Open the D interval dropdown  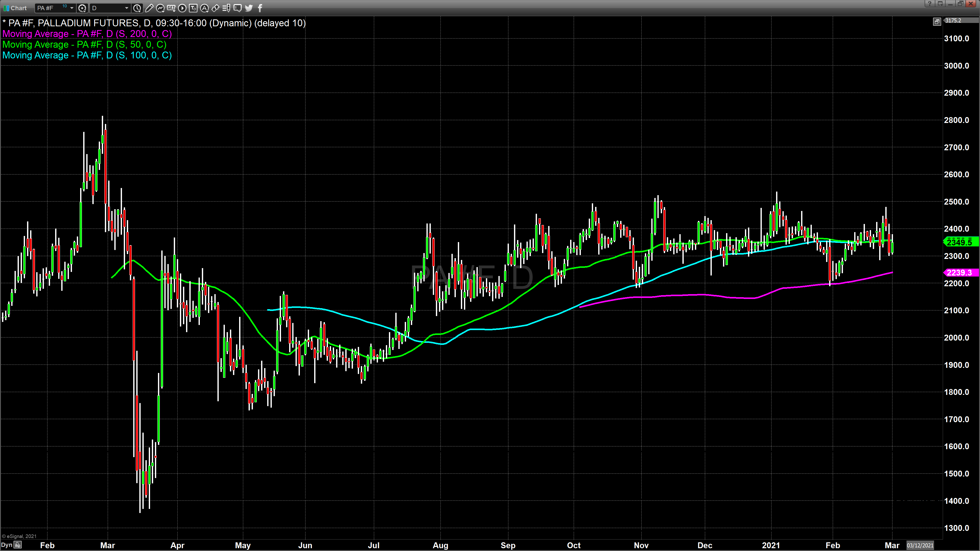point(127,8)
